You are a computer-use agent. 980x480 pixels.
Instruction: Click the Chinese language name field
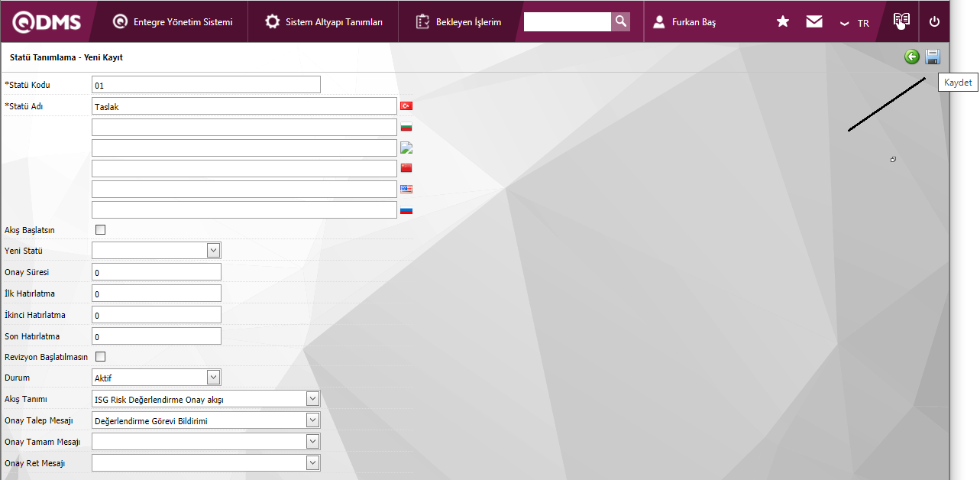(244, 168)
